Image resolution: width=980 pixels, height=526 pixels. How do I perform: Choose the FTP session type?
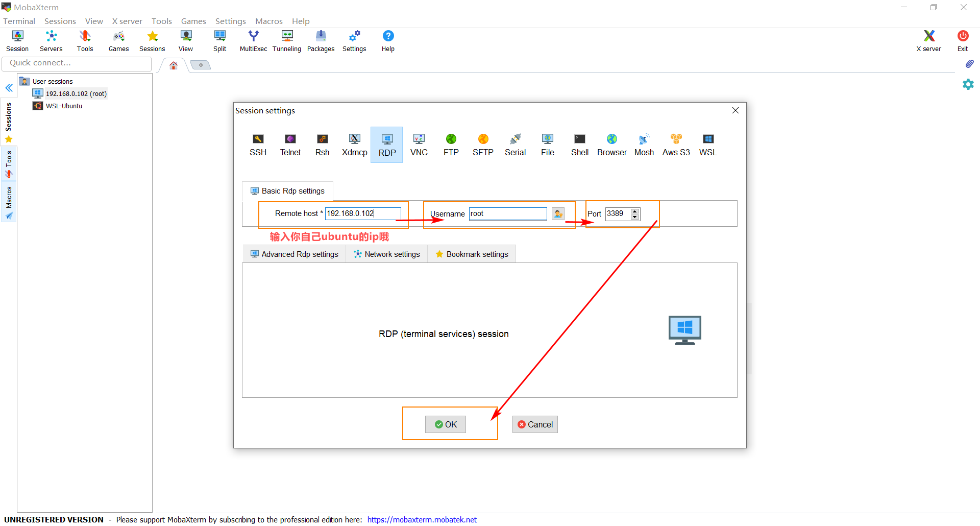(451, 145)
